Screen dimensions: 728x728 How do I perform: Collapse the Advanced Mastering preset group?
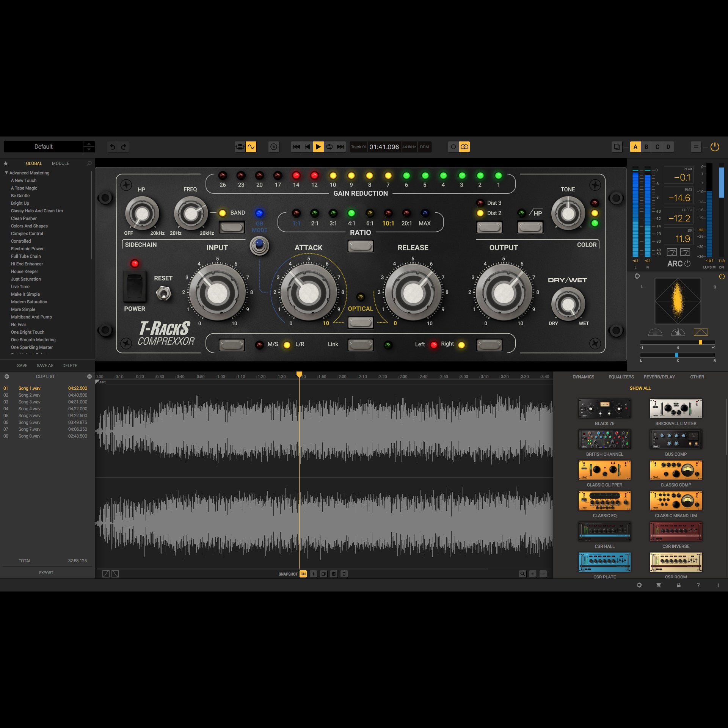click(x=6, y=173)
